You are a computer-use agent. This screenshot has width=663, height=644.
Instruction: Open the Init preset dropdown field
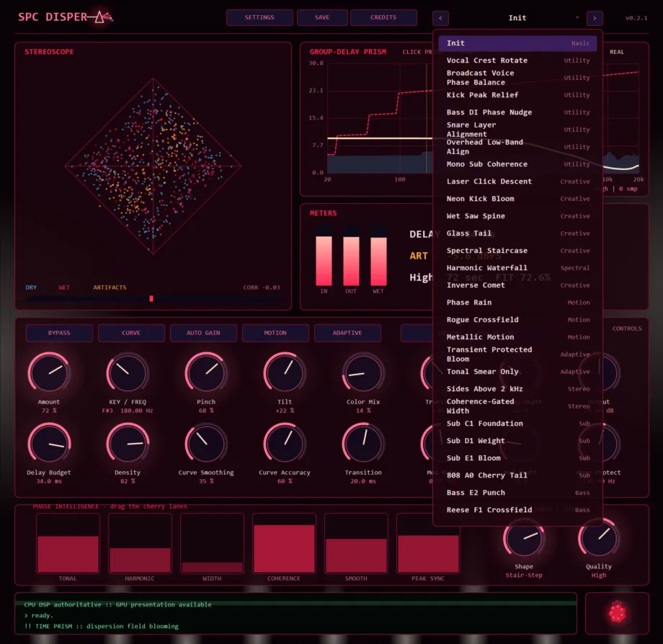point(517,18)
